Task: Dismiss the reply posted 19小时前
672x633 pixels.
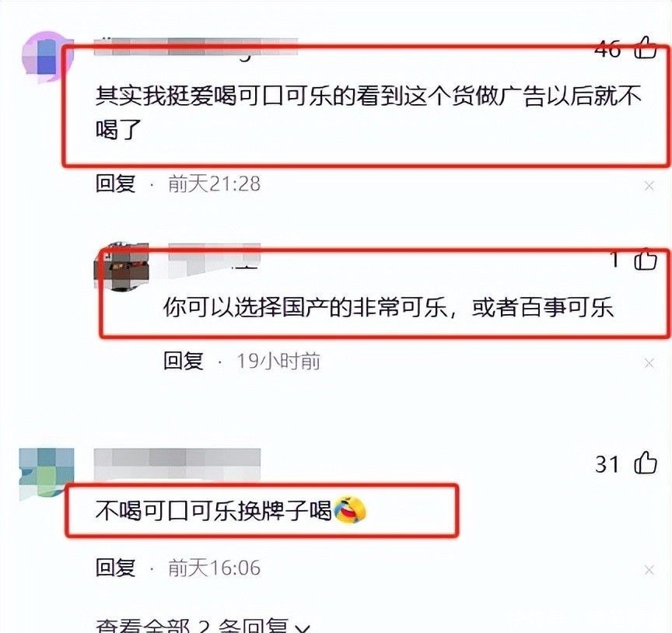Action: point(649,363)
